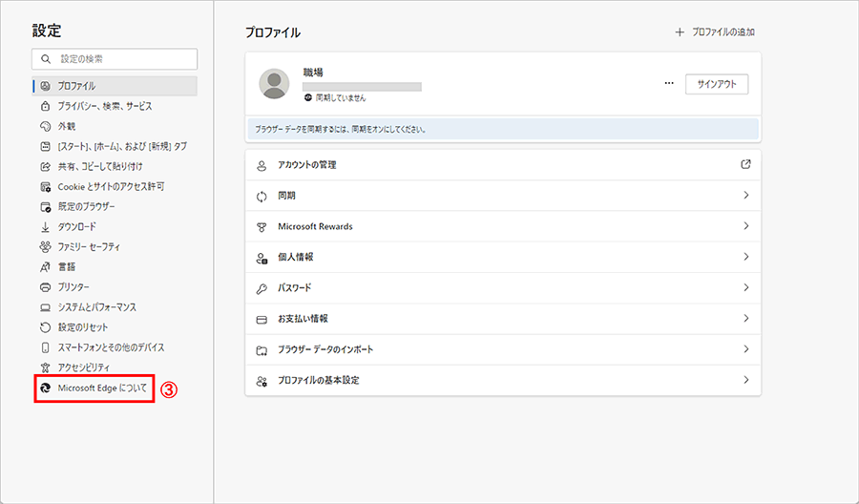Go to 外観 settings
The height and width of the screenshot is (504, 859).
(115, 127)
